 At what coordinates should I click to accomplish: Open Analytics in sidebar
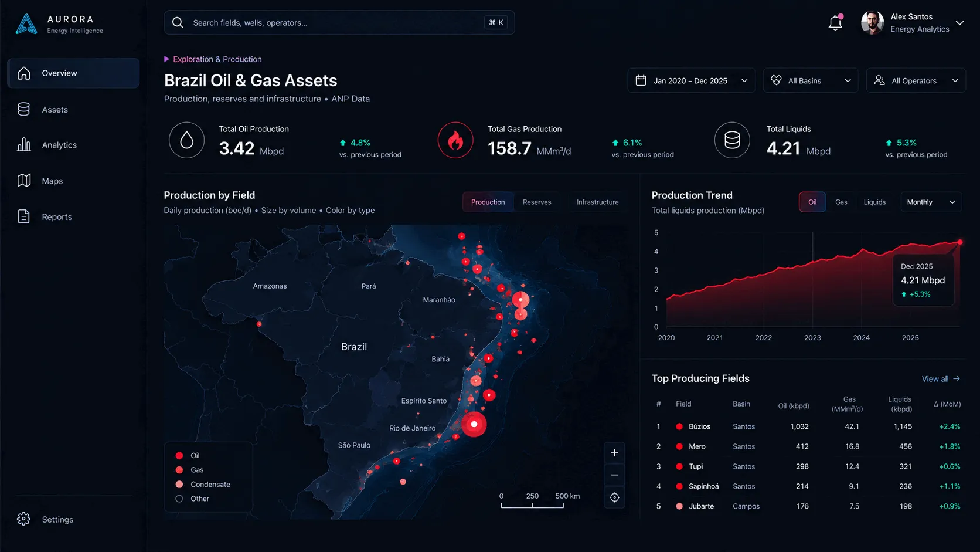point(73,145)
